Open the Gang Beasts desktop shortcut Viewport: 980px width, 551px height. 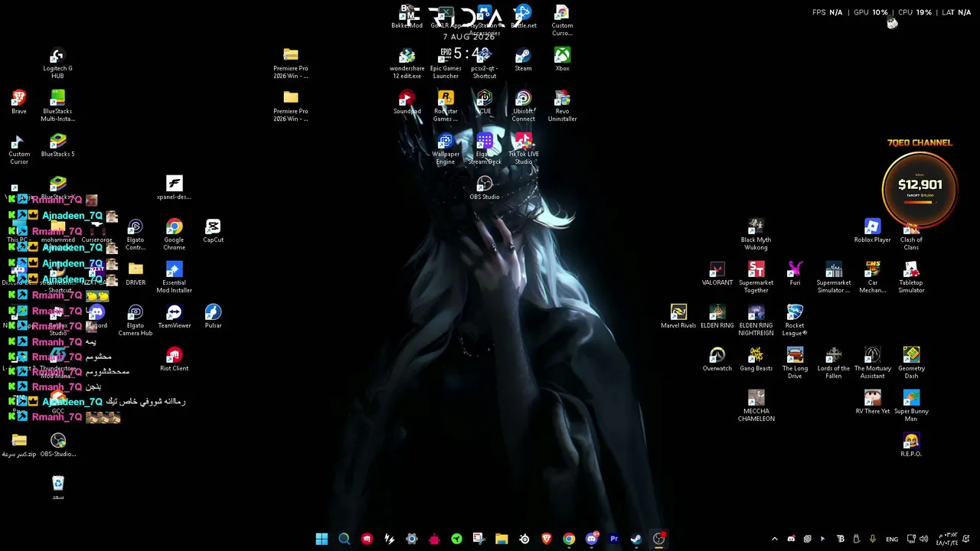coord(756,360)
